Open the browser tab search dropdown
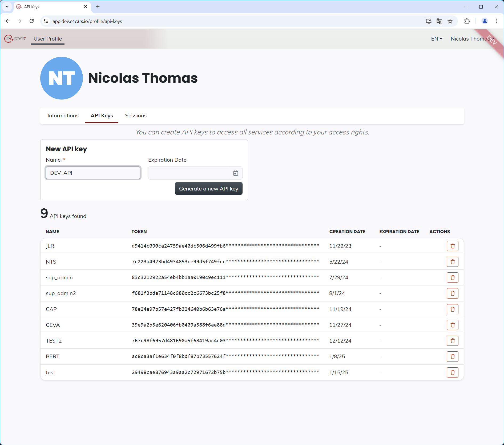This screenshot has height=445, width=504. [x=7, y=7]
